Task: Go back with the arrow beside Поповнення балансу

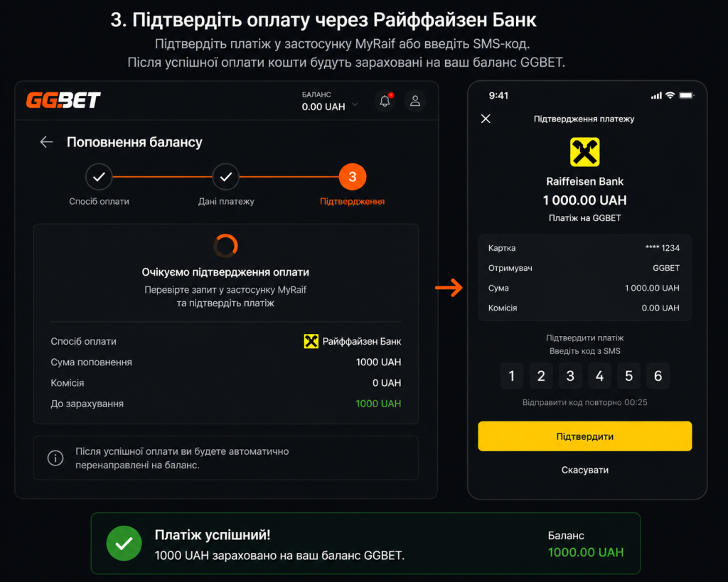Action: 46,142
